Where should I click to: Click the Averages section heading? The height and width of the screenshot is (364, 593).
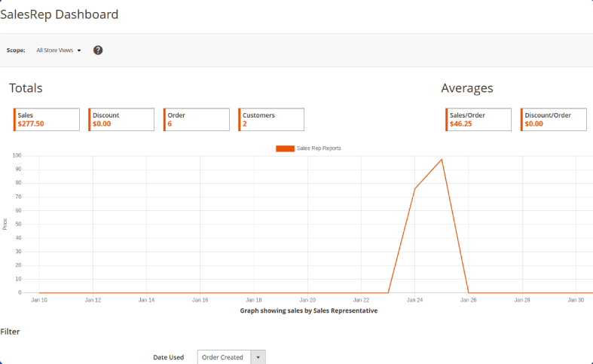467,88
